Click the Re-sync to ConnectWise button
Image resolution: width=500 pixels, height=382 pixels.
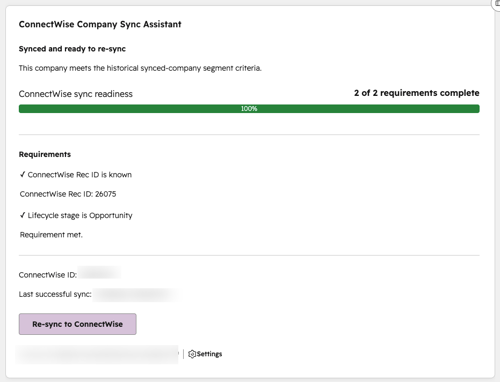point(77,324)
